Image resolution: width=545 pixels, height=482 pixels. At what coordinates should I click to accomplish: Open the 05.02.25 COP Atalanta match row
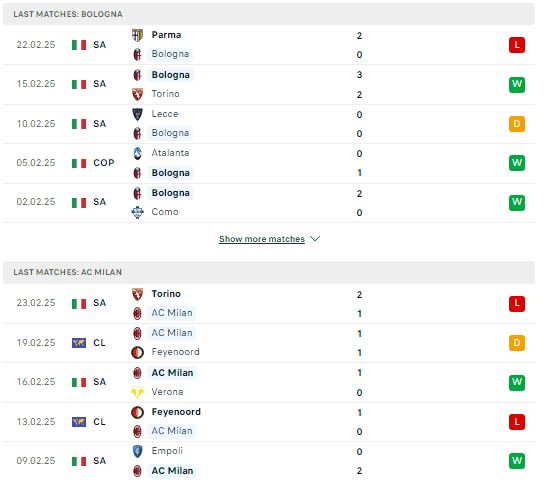[x=269, y=163]
